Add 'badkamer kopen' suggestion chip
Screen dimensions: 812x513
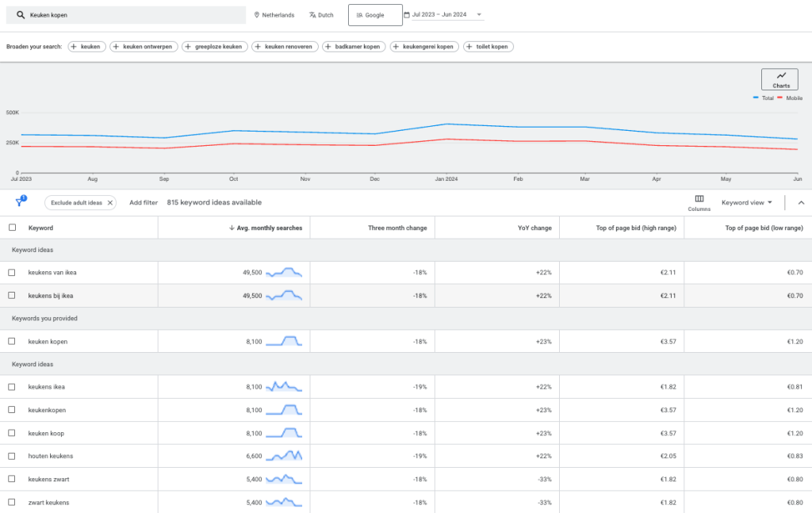click(354, 47)
